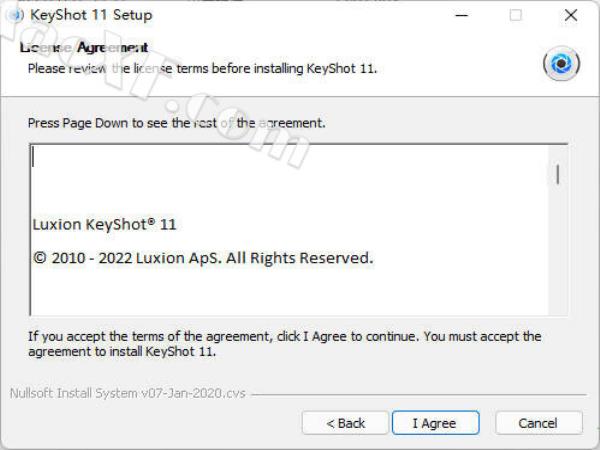Click the 'Press Page Down' instruction text

pos(176,123)
